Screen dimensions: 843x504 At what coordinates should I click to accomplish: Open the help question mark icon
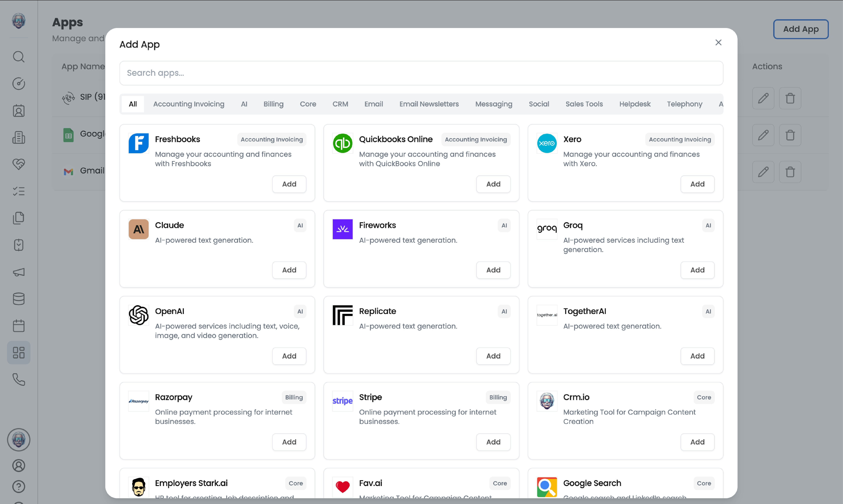(19, 486)
